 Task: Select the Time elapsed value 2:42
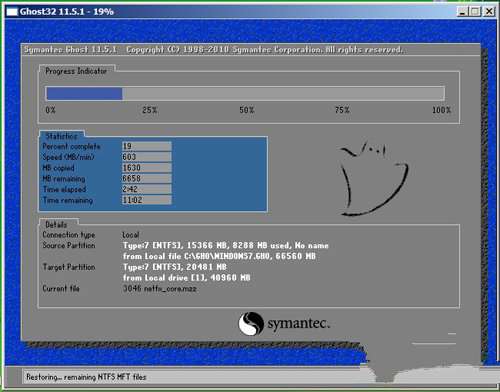[x=147, y=189]
